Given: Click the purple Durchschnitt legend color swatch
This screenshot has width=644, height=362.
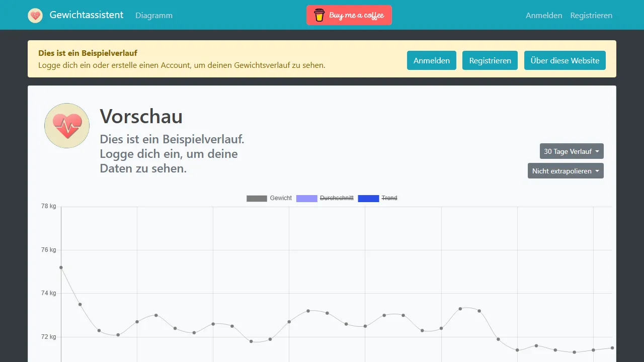Looking at the screenshot, I should click(x=306, y=198).
